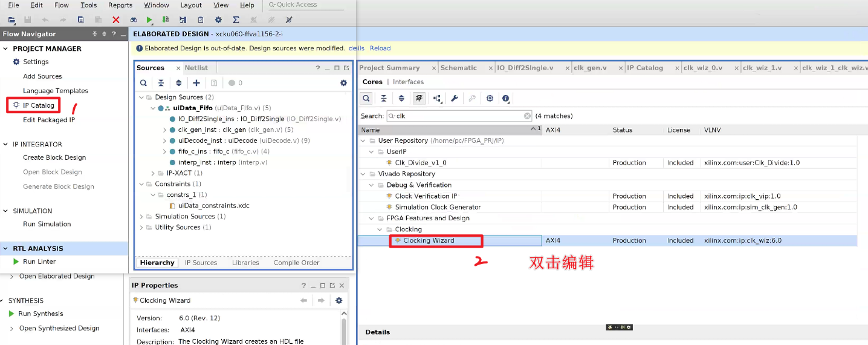Toggle the IP Catalog search button
Image resolution: width=868 pixels, height=345 pixels.
tap(366, 98)
